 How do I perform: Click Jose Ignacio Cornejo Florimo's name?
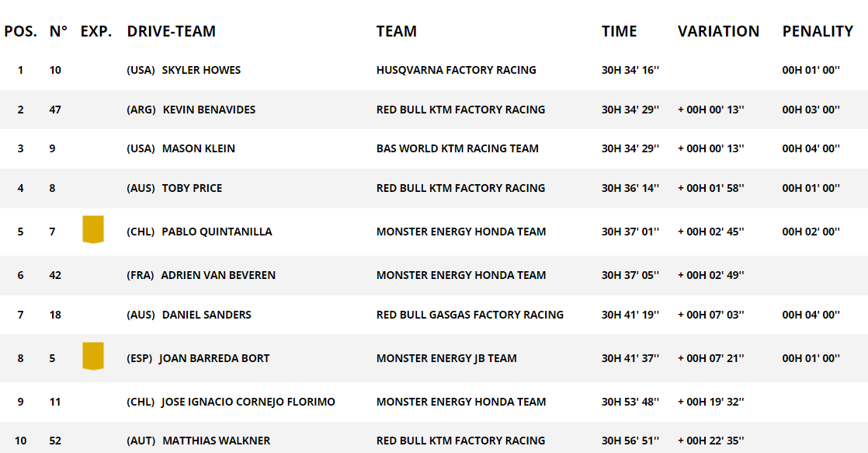pyautogui.click(x=248, y=402)
